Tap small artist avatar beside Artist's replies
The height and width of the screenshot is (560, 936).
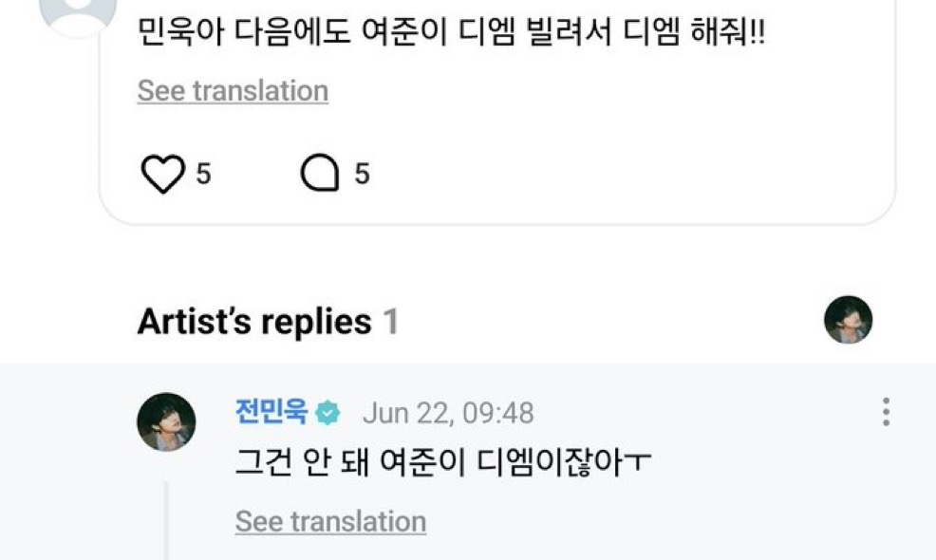pos(848,320)
